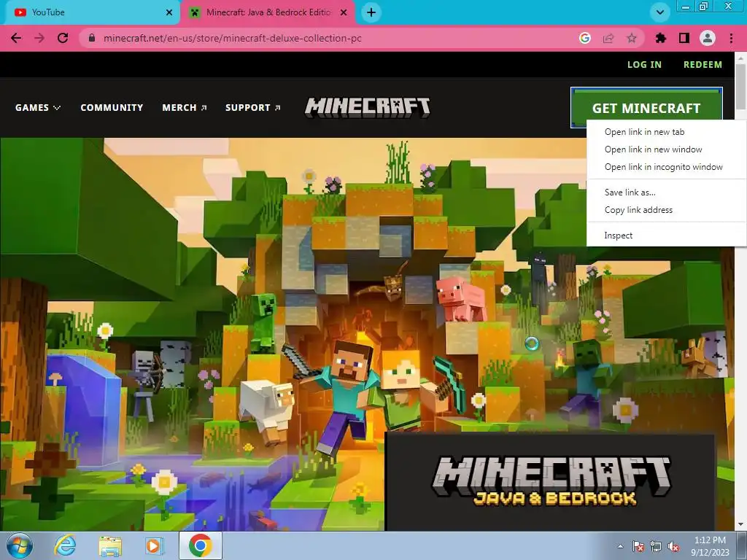Screen dimensions: 747x560
Task: Click the network tray icon
Action: [x=656, y=546]
